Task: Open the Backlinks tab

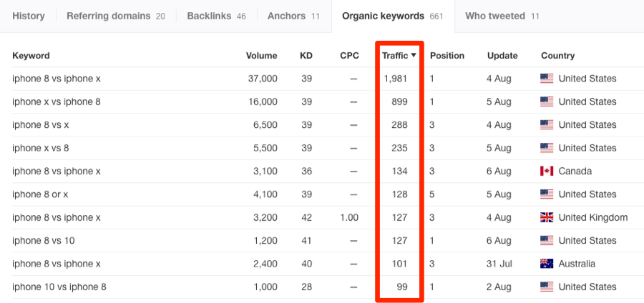Action: pyautogui.click(x=213, y=16)
